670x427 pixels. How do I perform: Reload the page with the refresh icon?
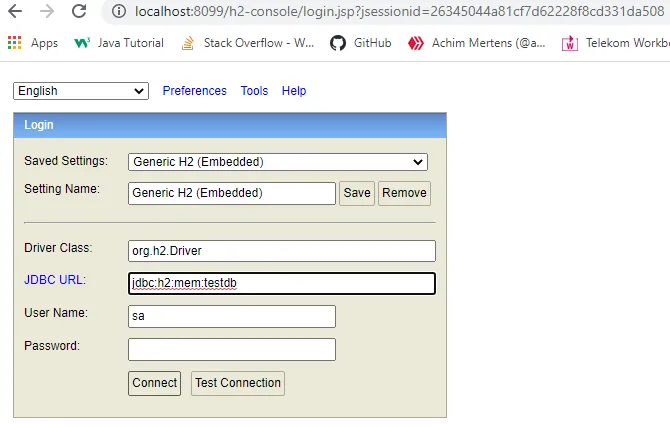79,11
